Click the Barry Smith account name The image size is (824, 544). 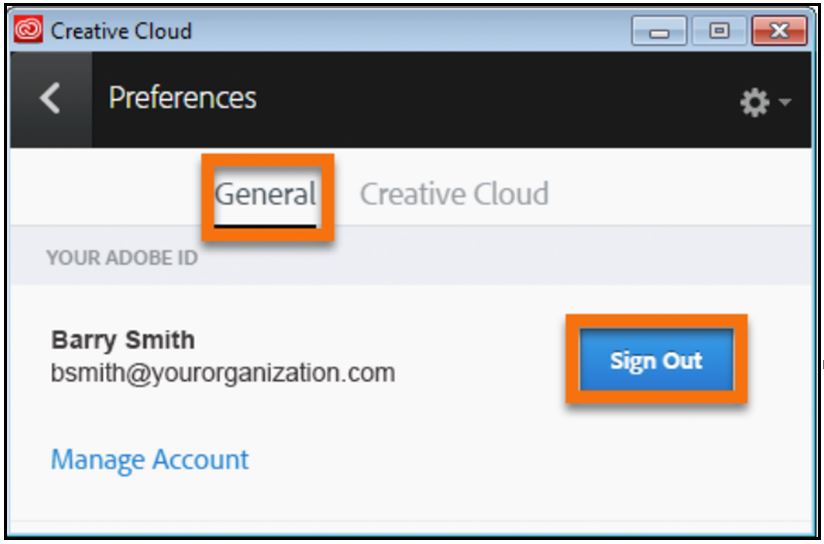[x=122, y=339]
